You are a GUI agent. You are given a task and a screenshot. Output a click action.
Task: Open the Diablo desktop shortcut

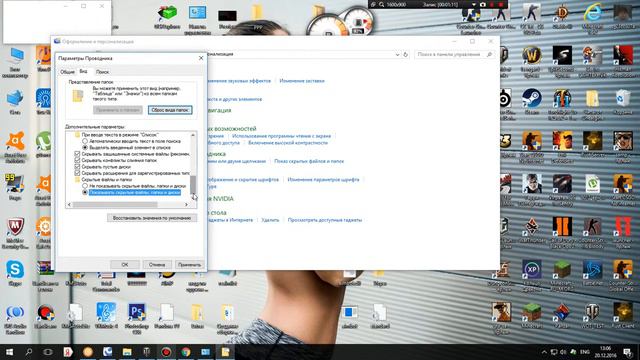tap(562, 12)
